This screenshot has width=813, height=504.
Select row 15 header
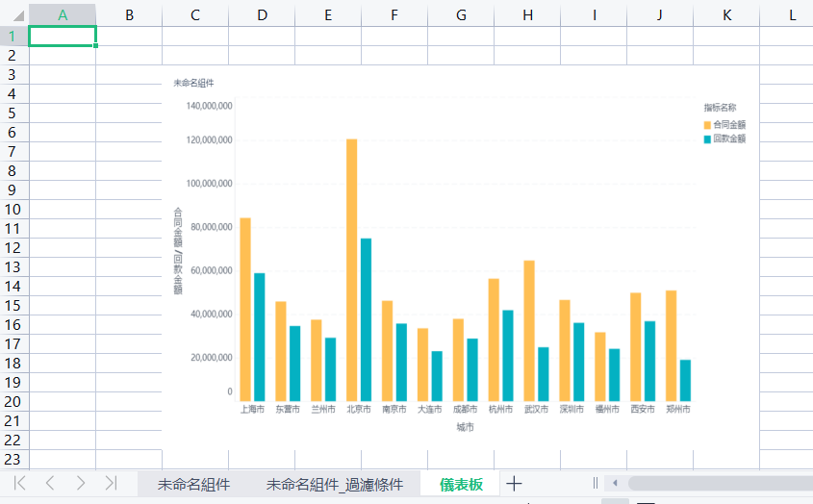click(x=13, y=306)
